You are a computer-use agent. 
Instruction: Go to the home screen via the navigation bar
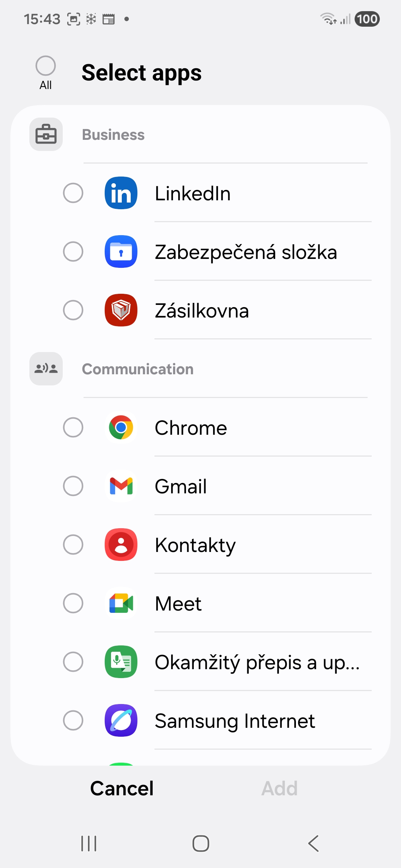[201, 844]
